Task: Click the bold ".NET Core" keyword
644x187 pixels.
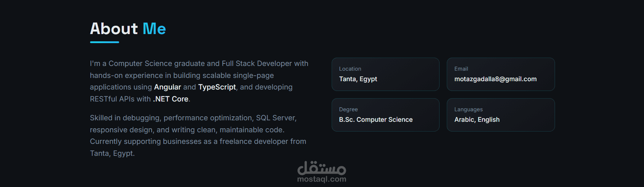Action: pos(170,99)
